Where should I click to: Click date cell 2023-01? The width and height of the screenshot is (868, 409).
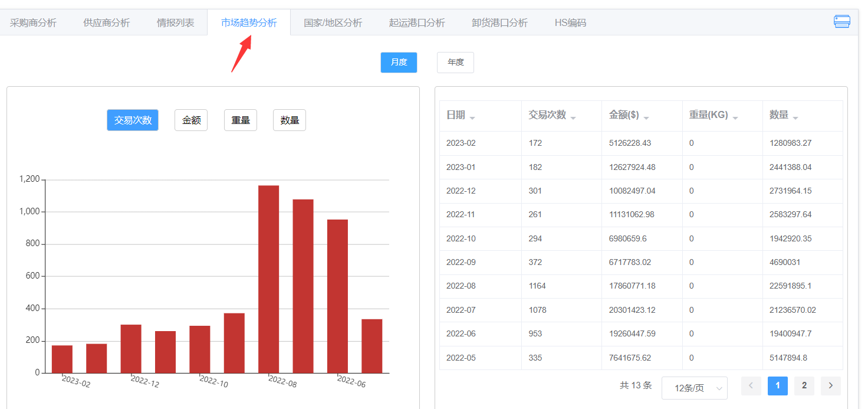pyautogui.click(x=461, y=167)
